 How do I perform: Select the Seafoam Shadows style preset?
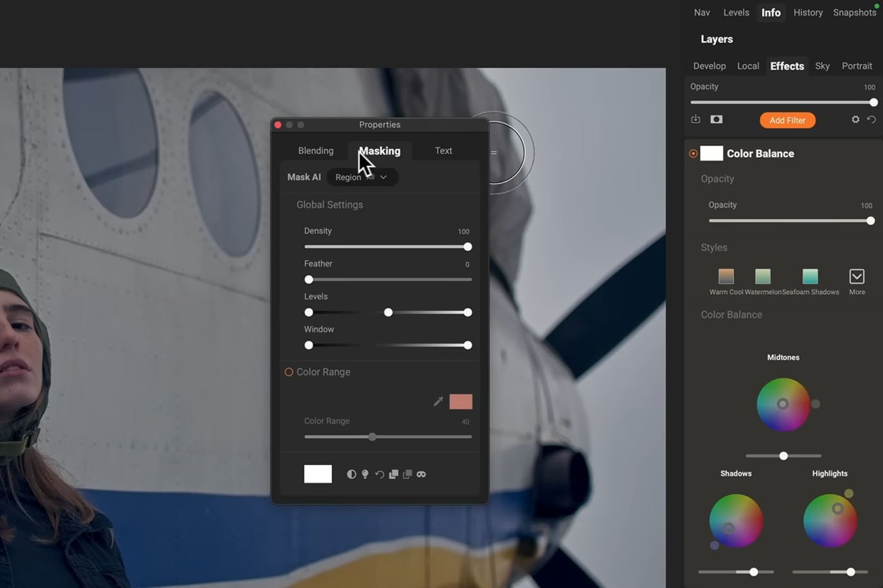coord(810,276)
